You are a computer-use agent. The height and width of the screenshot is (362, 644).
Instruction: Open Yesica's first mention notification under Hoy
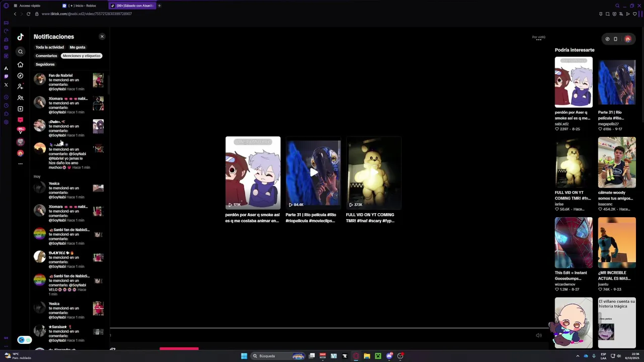(x=69, y=190)
